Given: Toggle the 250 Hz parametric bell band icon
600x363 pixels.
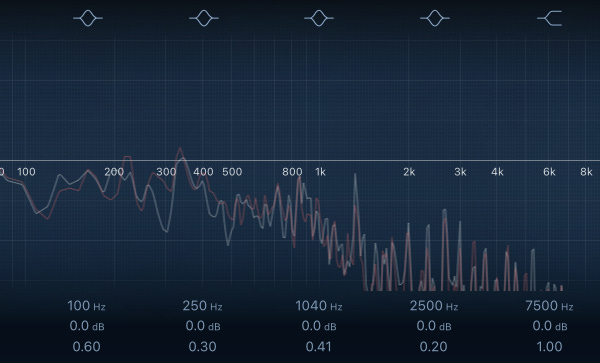Looking at the screenshot, I should tap(204, 18).
